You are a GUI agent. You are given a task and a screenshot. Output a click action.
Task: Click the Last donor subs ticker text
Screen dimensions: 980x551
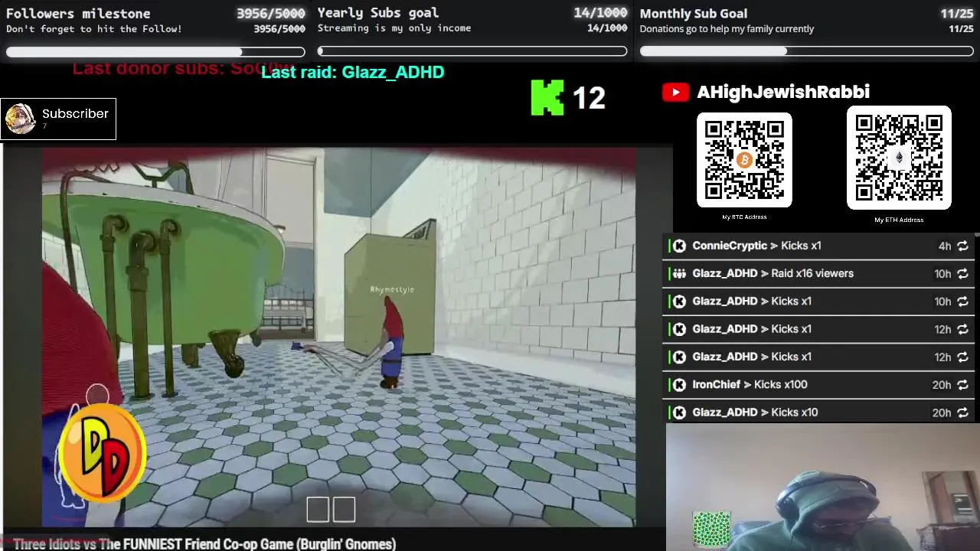point(181,68)
